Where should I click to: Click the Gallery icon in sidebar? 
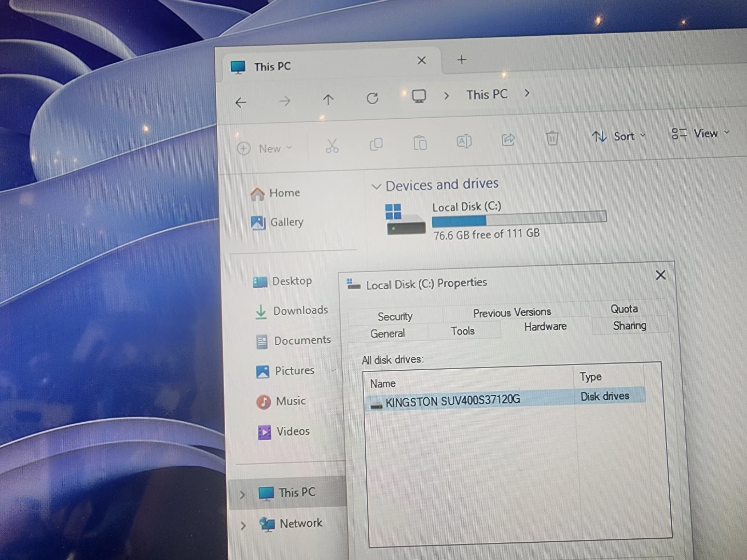tap(258, 223)
